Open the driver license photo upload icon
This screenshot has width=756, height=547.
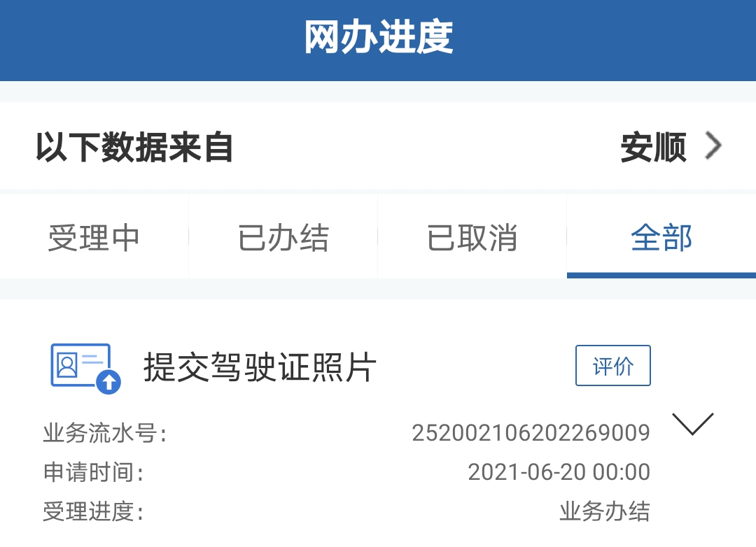pos(86,369)
